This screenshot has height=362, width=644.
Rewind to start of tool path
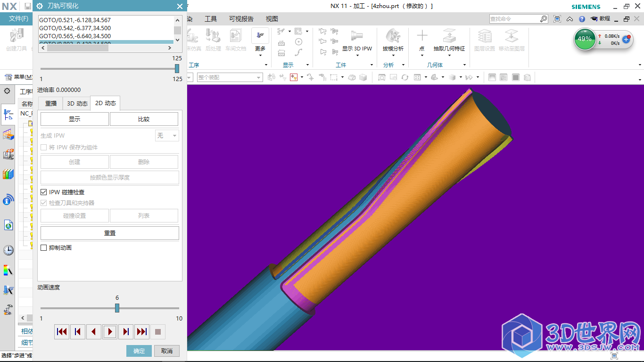61,332
